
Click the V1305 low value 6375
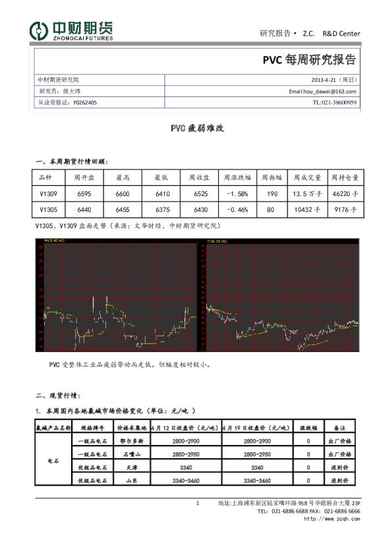click(x=163, y=210)
